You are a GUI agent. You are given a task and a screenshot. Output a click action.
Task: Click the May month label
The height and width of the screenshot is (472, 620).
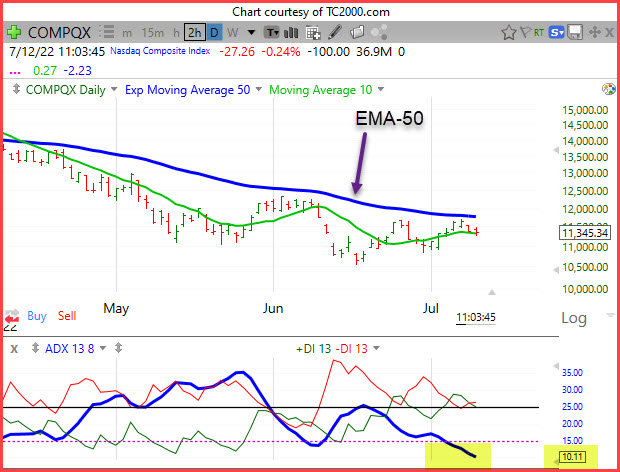(116, 308)
